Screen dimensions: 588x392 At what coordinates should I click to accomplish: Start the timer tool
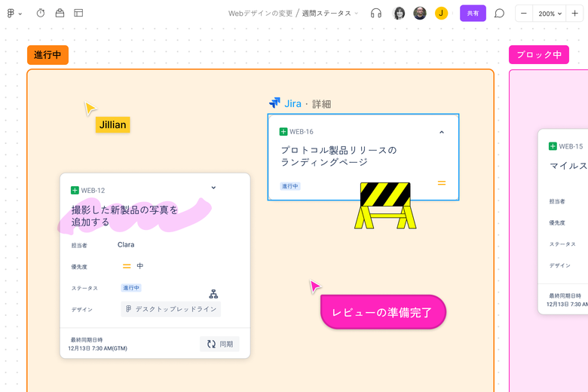pyautogui.click(x=41, y=13)
